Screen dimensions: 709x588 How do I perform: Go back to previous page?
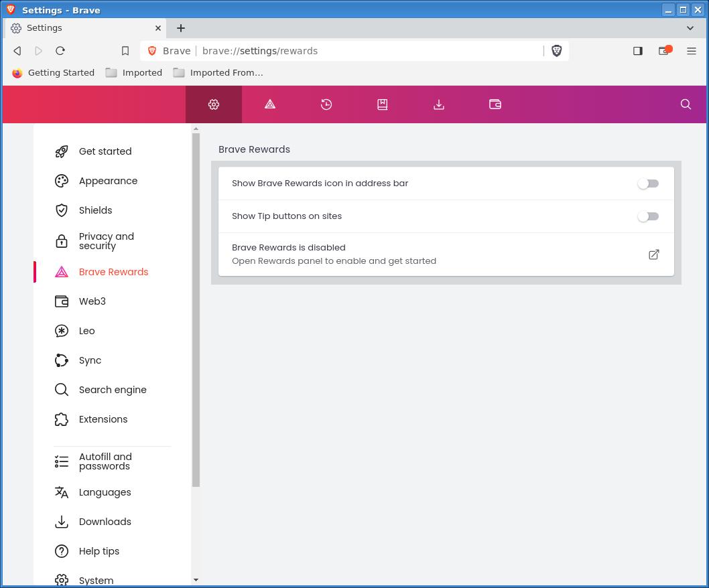(17, 51)
